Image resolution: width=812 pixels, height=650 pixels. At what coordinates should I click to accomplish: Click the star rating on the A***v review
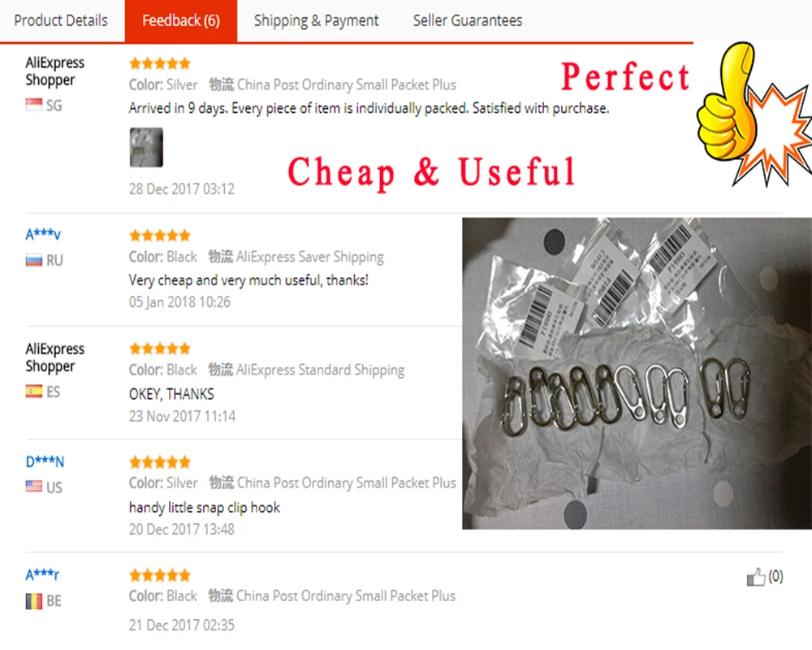pos(160,236)
